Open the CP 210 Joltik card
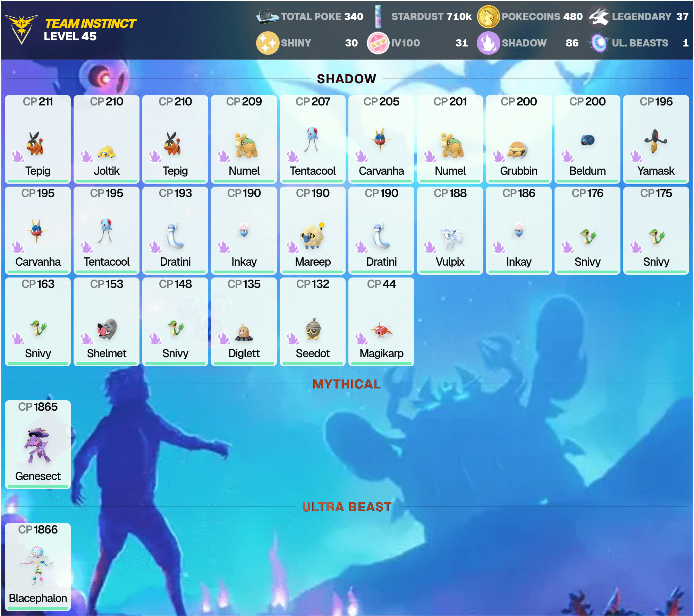694x616 pixels. pos(107,139)
